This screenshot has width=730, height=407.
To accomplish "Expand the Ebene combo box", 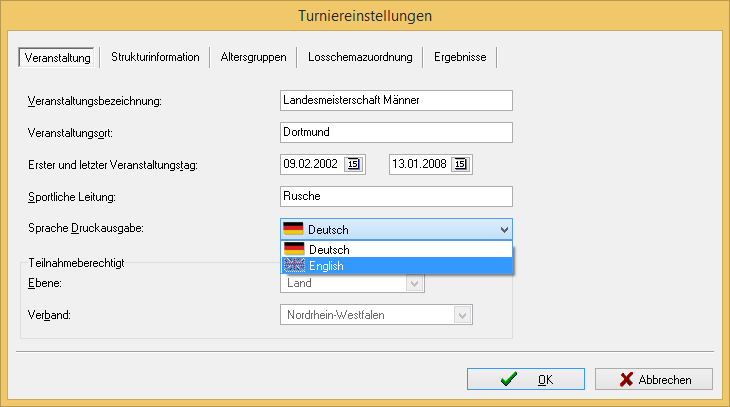I will [x=414, y=284].
